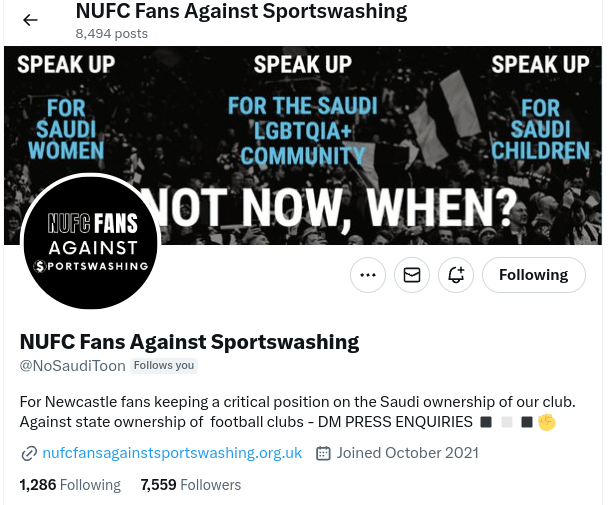
Task: Click the back arrow in the header
Action: click(30, 20)
